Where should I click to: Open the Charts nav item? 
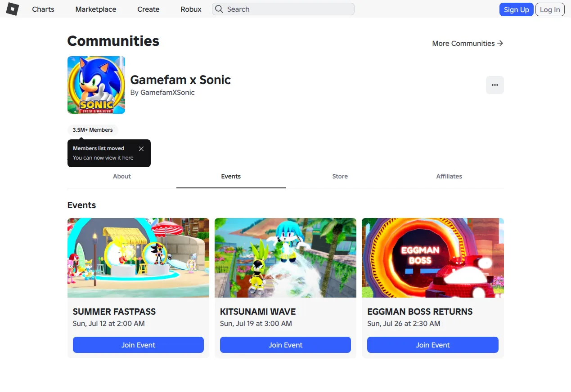43,9
